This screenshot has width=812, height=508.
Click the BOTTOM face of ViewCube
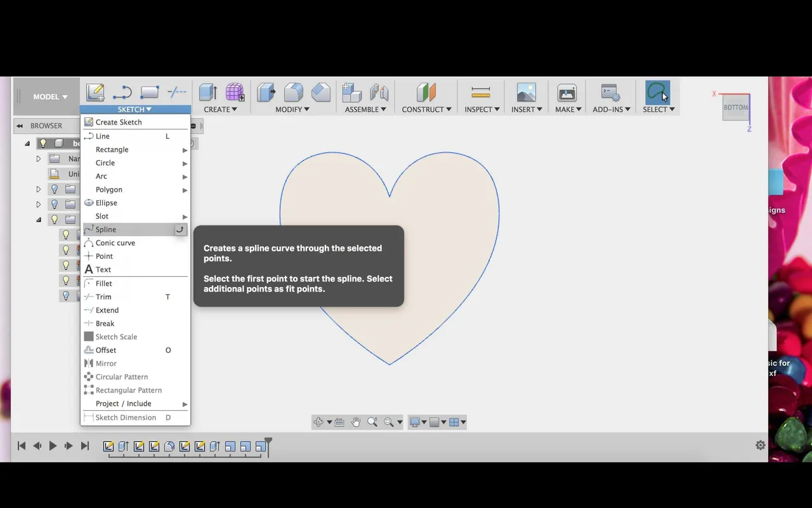(736, 107)
